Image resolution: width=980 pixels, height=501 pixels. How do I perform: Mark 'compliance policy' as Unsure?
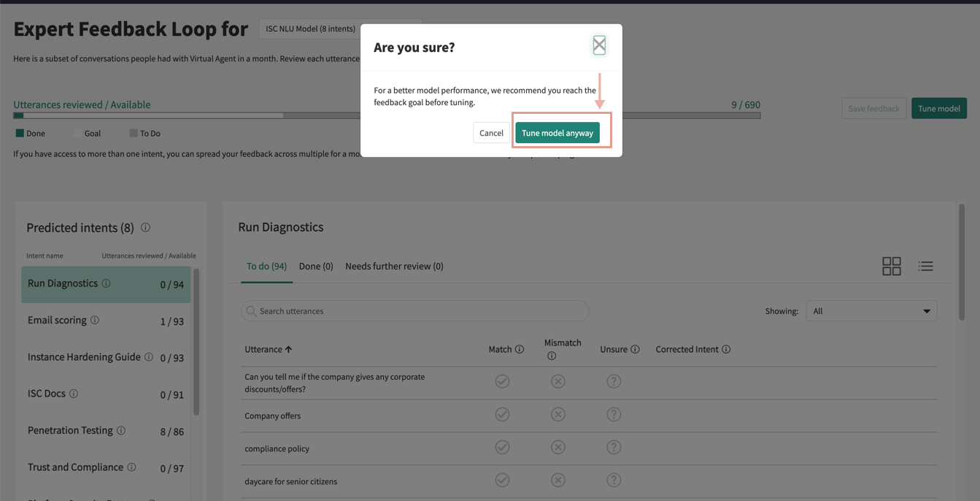point(614,447)
